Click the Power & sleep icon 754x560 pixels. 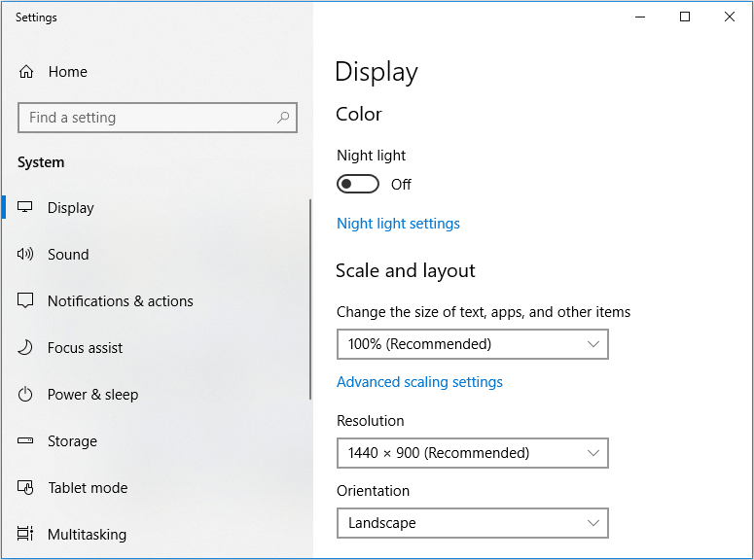coord(25,395)
